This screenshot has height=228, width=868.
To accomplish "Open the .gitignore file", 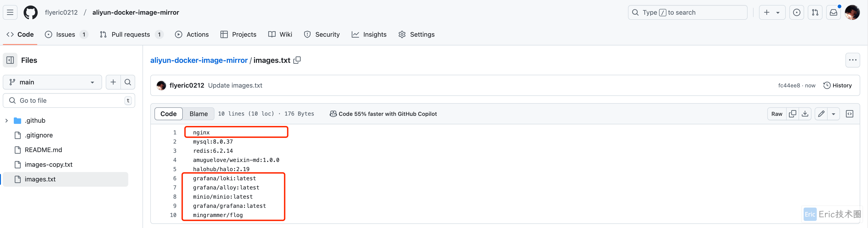I will [x=39, y=135].
